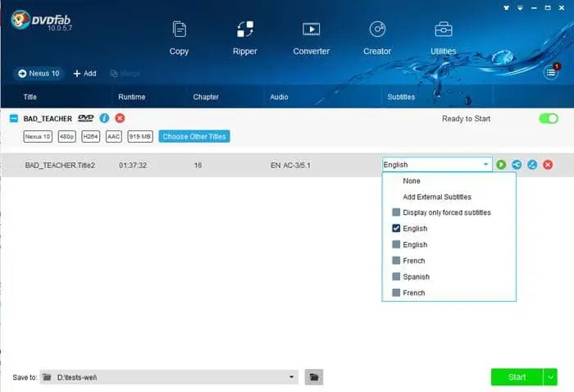Select None in subtitle list
The width and height of the screenshot is (574, 392).
coord(412,180)
